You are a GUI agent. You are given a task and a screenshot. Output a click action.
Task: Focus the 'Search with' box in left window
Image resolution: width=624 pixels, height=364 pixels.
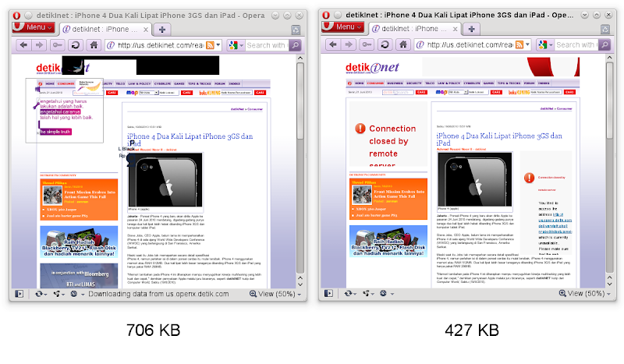click(267, 45)
